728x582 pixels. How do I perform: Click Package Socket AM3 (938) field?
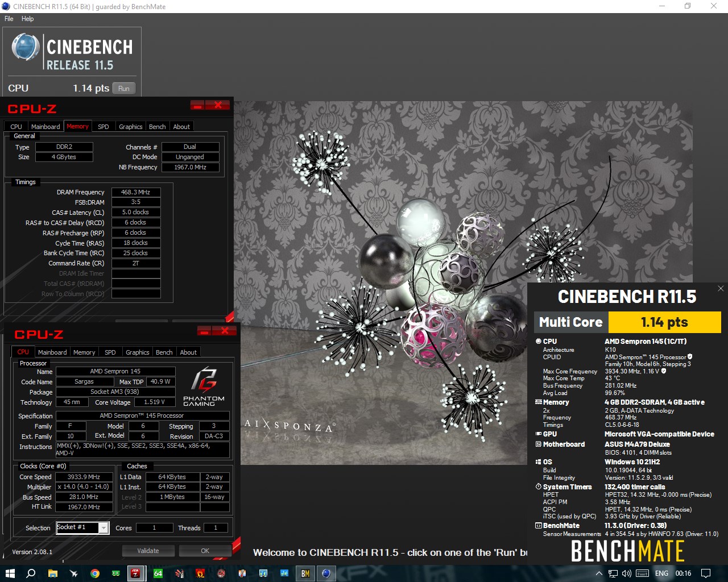click(114, 392)
